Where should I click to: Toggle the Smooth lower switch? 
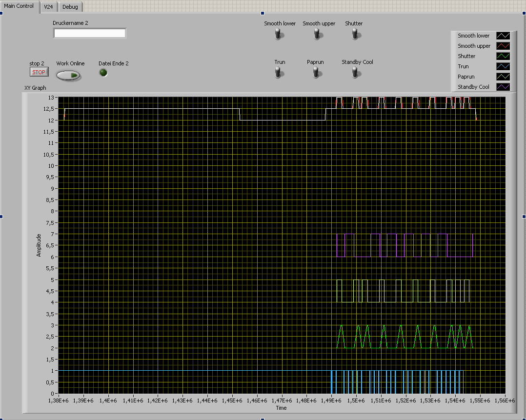click(x=278, y=34)
